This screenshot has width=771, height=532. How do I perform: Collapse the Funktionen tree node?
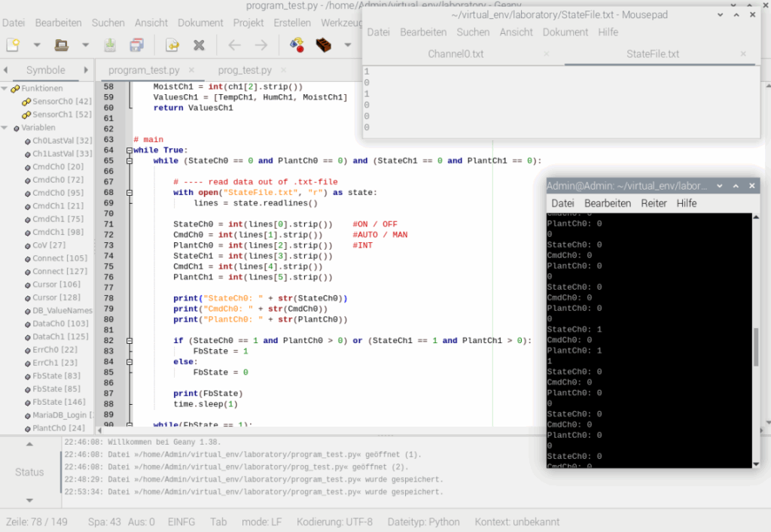tap(5, 88)
